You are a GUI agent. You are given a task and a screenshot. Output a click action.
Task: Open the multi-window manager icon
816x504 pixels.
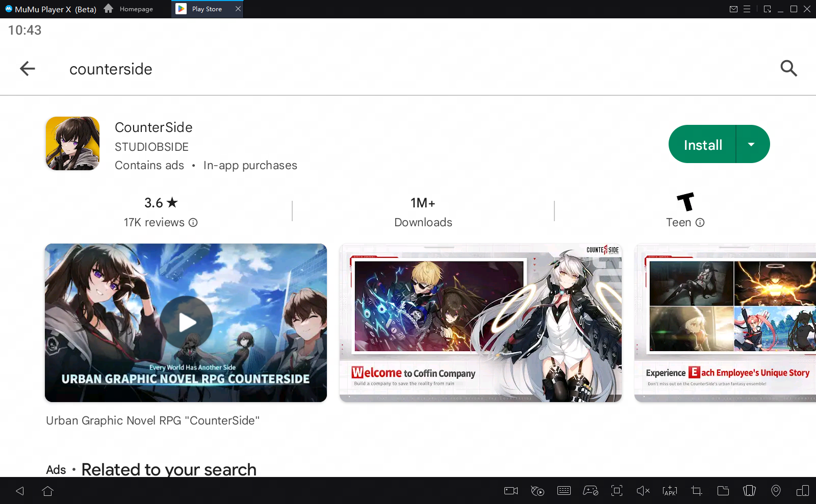click(803, 491)
